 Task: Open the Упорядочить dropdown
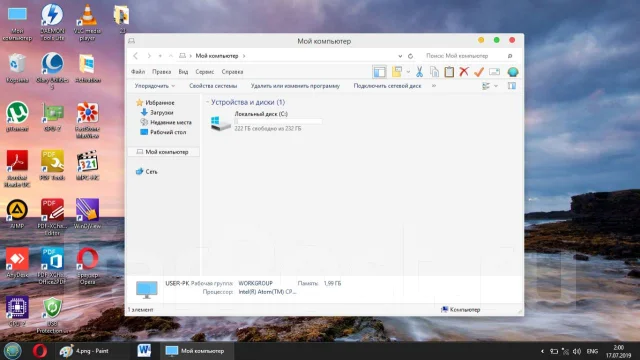[x=155, y=86]
